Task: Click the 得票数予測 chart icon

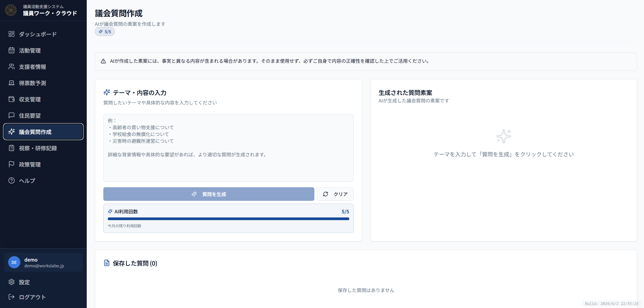Action: click(12, 83)
